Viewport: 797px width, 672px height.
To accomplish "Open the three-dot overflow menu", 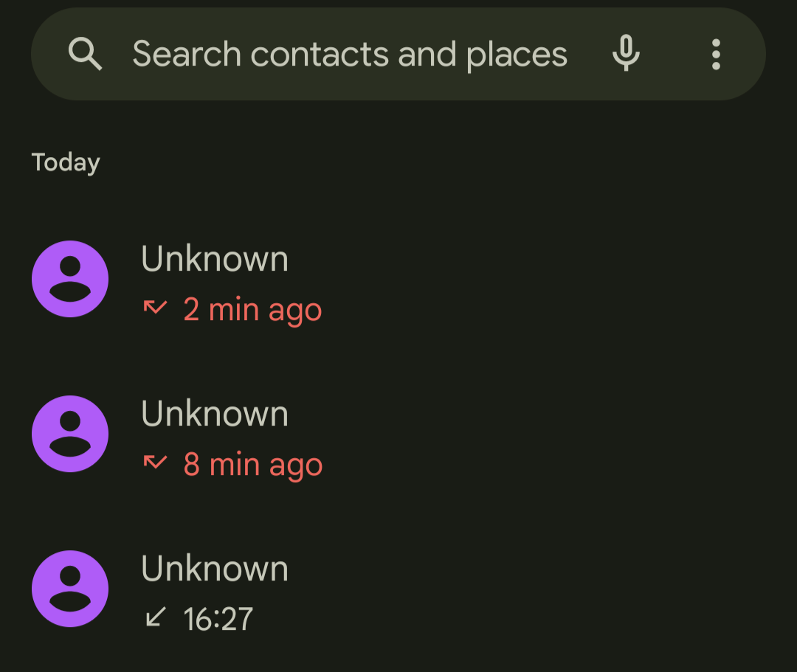I will pos(716,54).
